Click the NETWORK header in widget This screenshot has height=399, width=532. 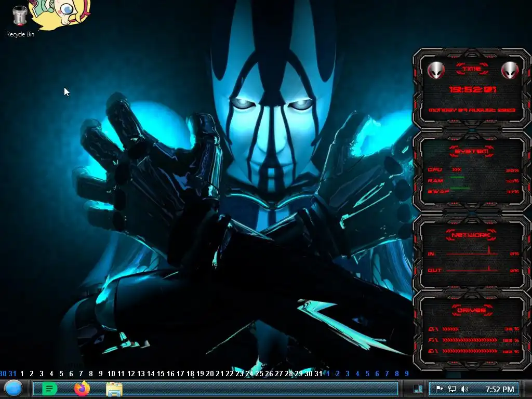coord(471,235)
